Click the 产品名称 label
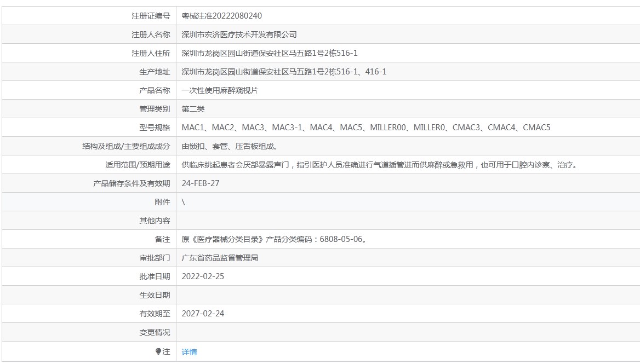Image resolution: width=640 pixels, height=364 pixels. (155, 90)
